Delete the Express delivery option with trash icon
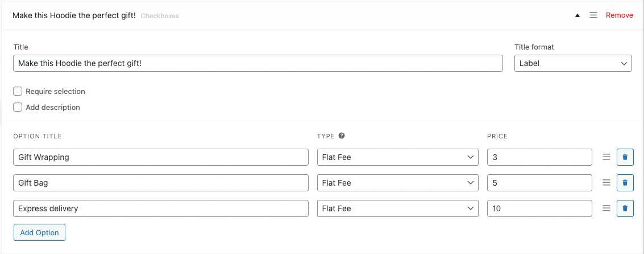This screenshot has width=644, height=254. click(x=625, y=208)
